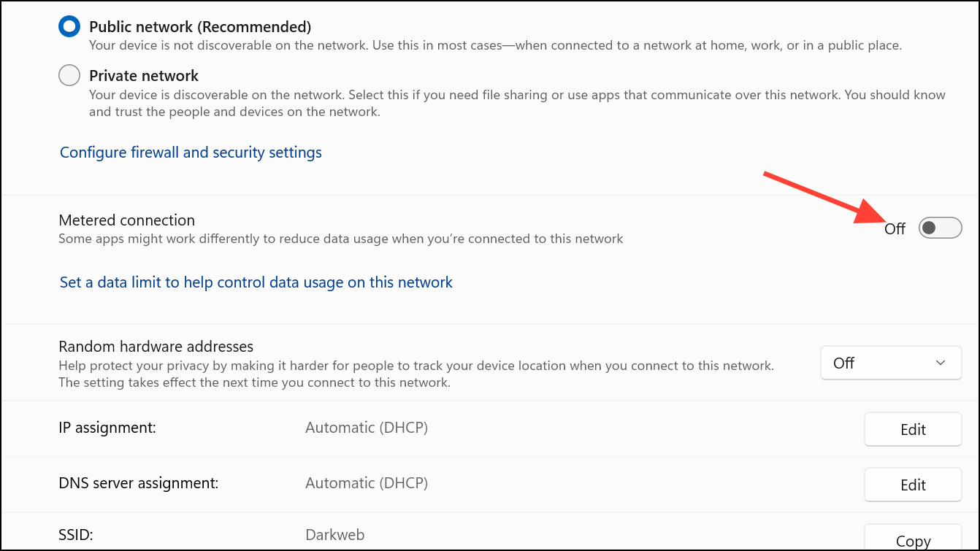Click the "Private network" label text
This screenshot has height=551, width=980.
tap(144, 76)
